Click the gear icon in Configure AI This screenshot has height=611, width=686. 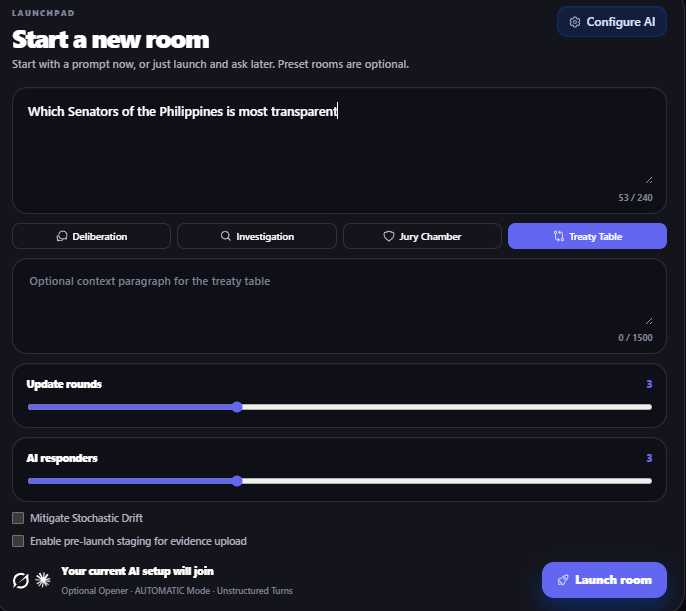[574, 22]
